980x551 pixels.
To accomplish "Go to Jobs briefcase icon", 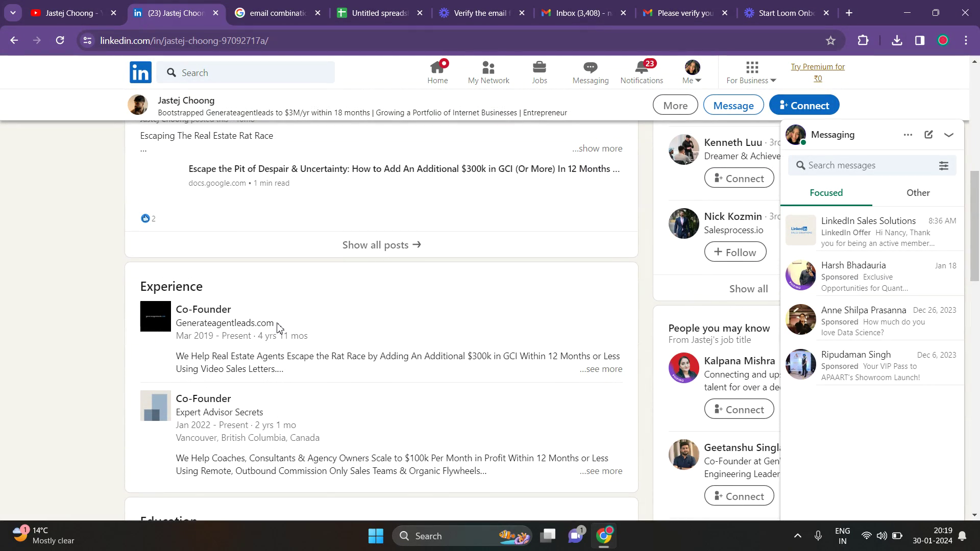I will 540,72.
